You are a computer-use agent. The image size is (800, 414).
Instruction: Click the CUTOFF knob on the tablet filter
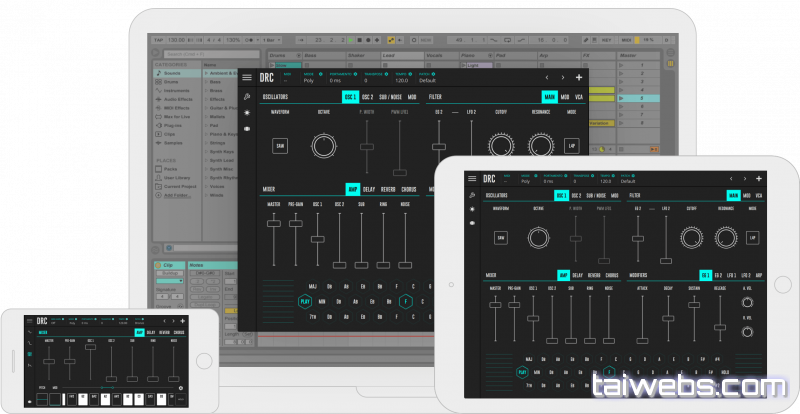(x=692, y=237)
